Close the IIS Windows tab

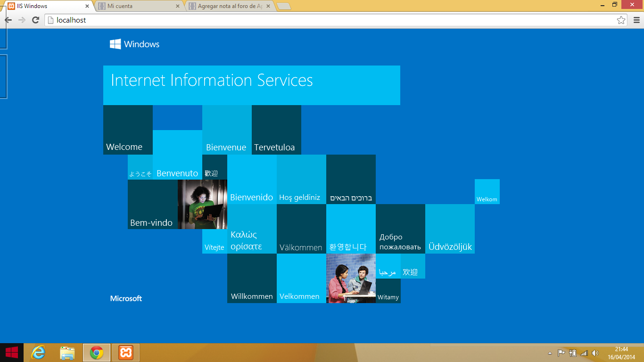point(87,6)
